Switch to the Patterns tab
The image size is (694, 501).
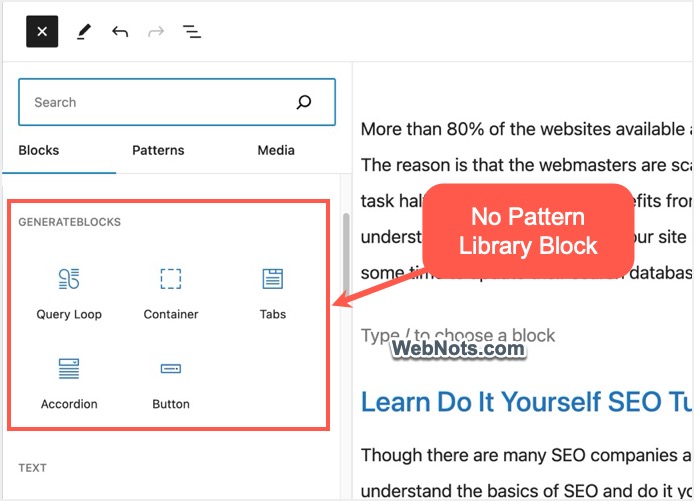click(158, 150)
